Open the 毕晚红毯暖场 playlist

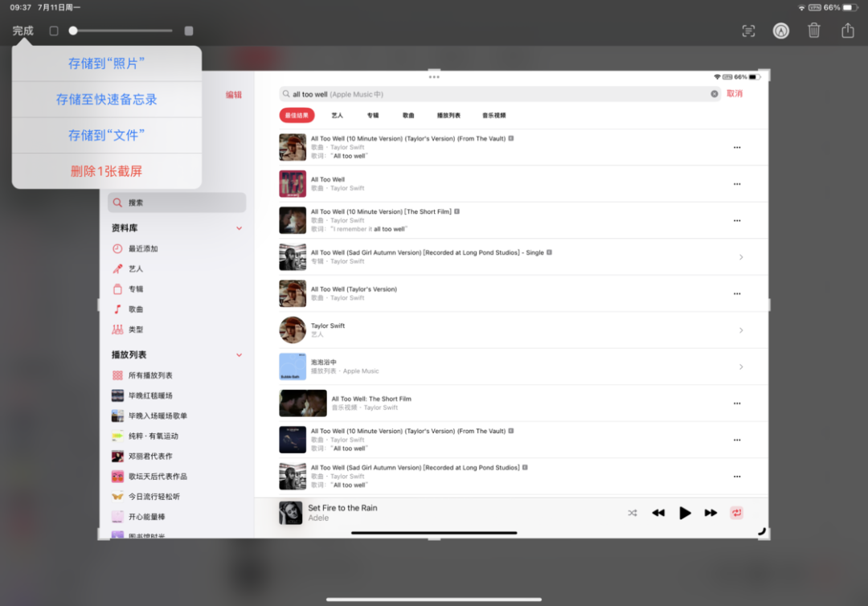coord(177,395)
